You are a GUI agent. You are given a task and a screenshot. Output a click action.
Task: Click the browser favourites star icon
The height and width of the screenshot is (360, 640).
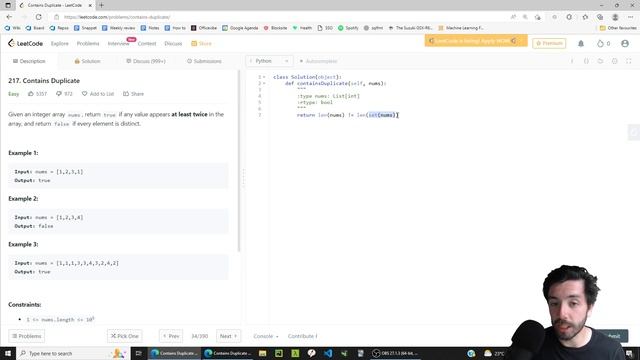(585, 17)
